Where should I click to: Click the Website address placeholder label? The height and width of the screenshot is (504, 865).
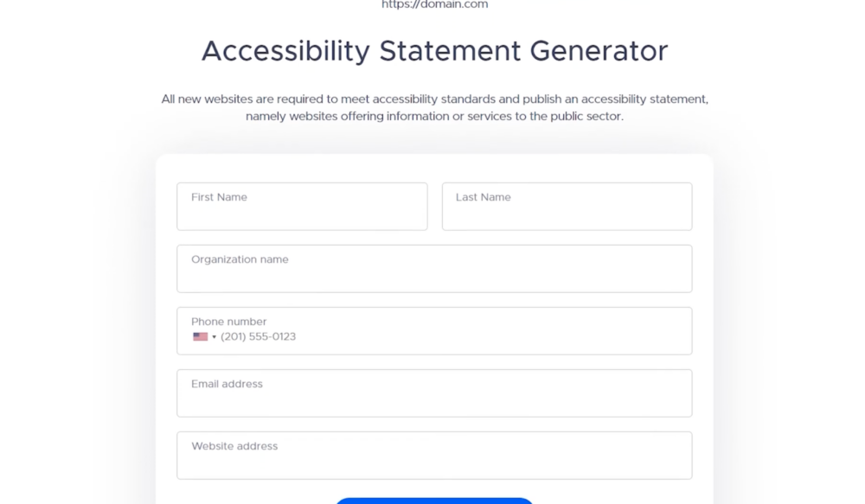[x=234, y=446]
